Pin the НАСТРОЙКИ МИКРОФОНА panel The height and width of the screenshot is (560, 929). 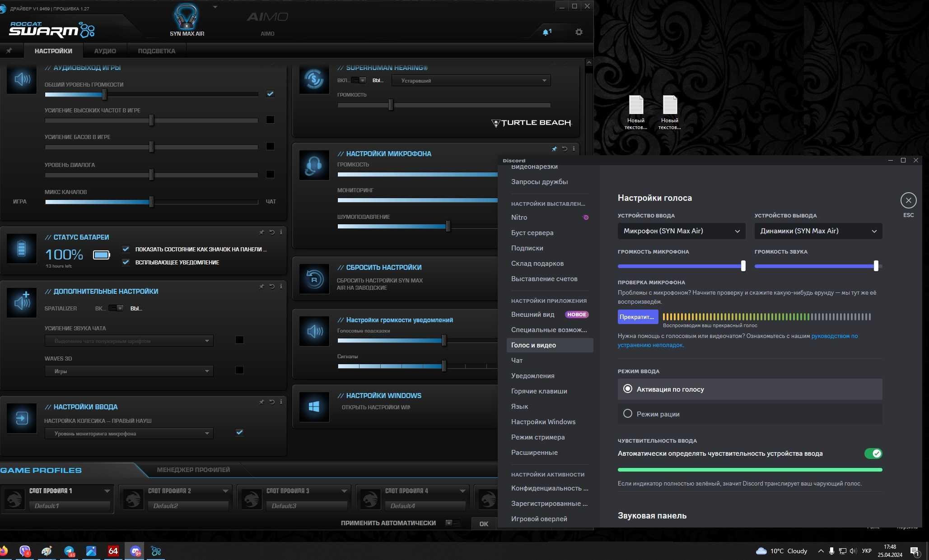[x=554, y=148]
